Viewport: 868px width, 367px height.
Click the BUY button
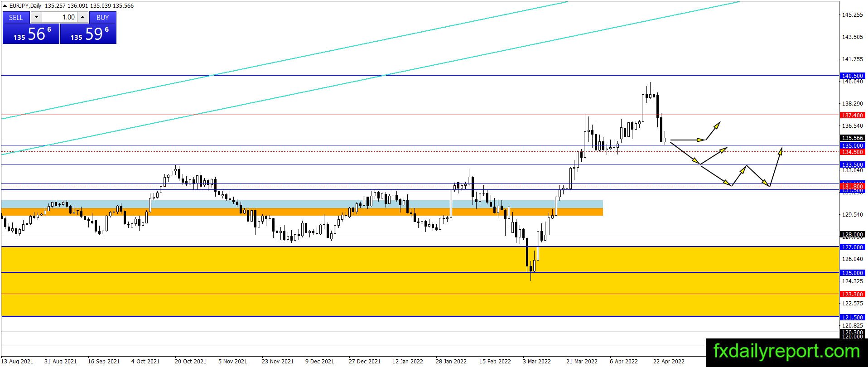[103, 17]
